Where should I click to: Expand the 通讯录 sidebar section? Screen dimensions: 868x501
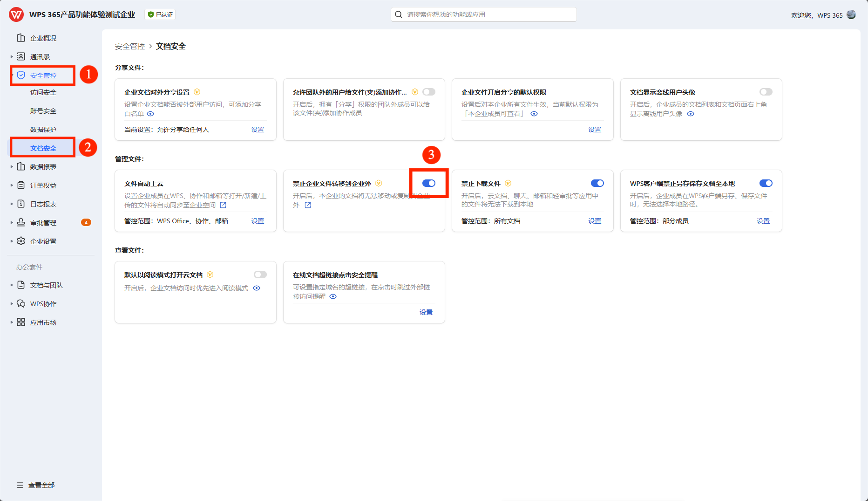tap(12, 57)
